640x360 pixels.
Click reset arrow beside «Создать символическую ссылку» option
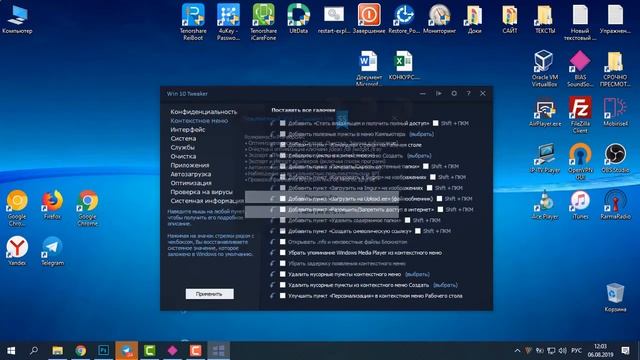tap(272, 231)
